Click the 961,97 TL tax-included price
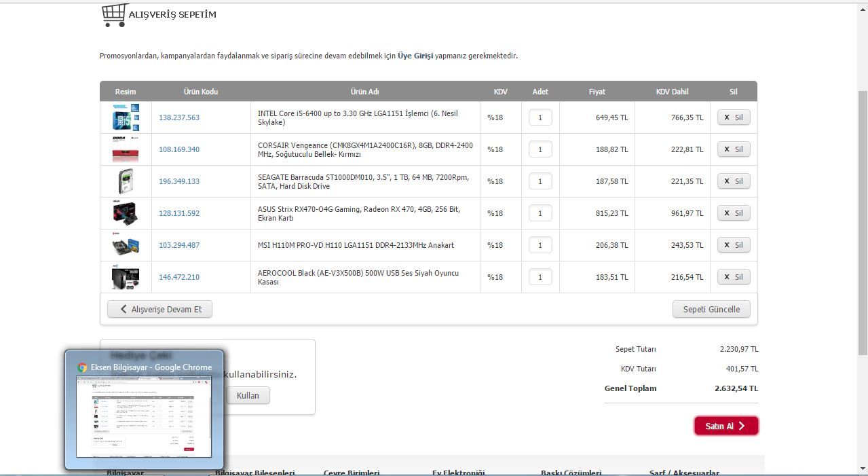The width and height of the screenshot is (868, 476). 687,213
